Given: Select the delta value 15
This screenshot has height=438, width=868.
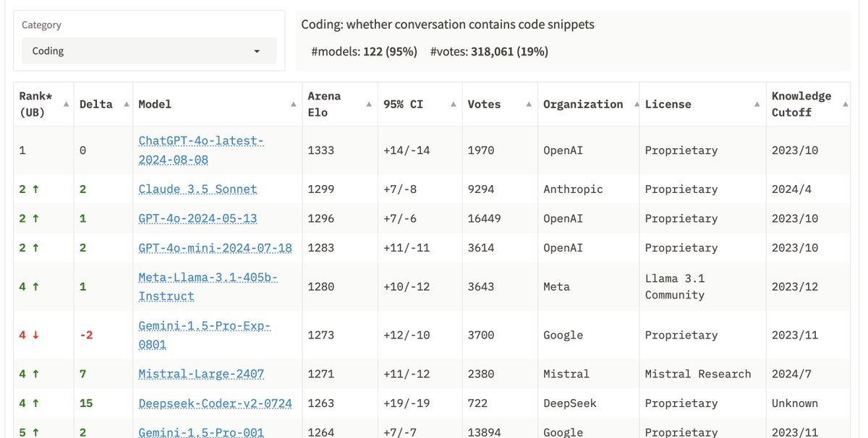Looking at the screenshot, I should point(86,403).
